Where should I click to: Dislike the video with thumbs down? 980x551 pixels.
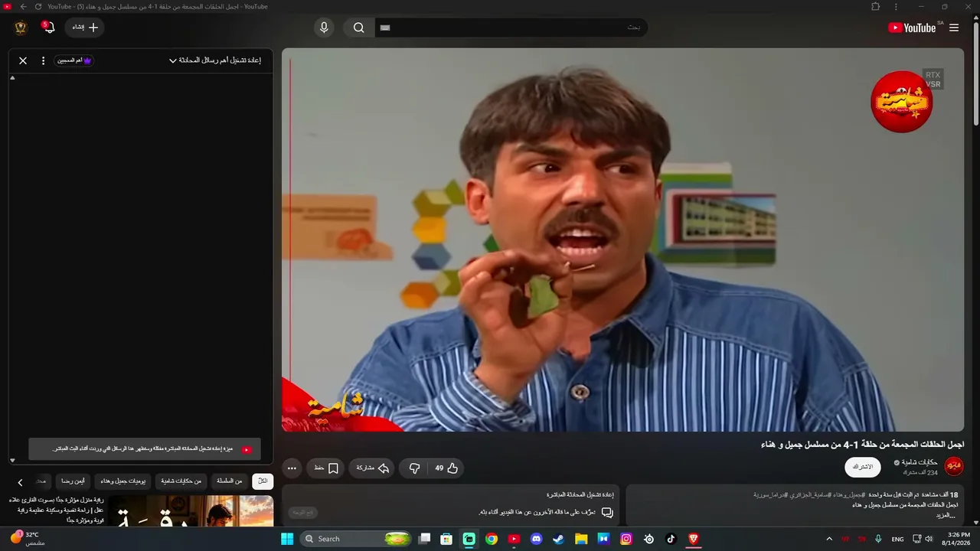coord(414,468)
